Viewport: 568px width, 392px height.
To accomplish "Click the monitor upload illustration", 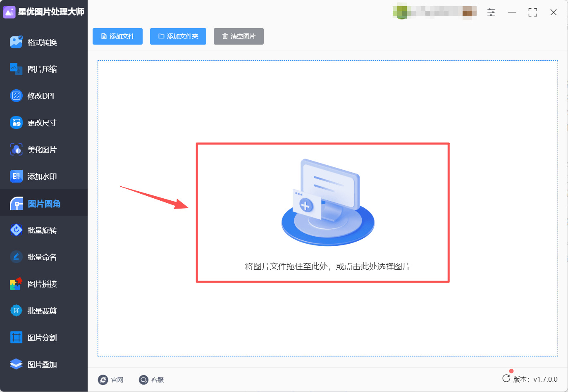I will (x=328, y=202).
